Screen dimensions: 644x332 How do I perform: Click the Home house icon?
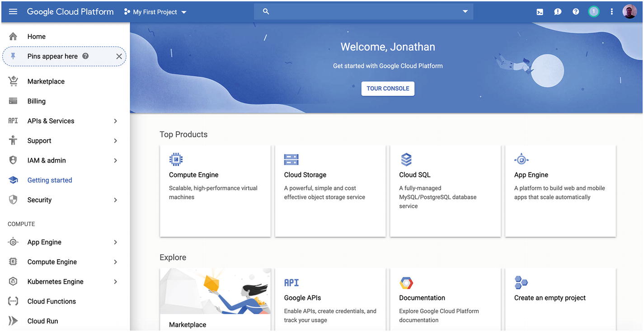(13, 37)
